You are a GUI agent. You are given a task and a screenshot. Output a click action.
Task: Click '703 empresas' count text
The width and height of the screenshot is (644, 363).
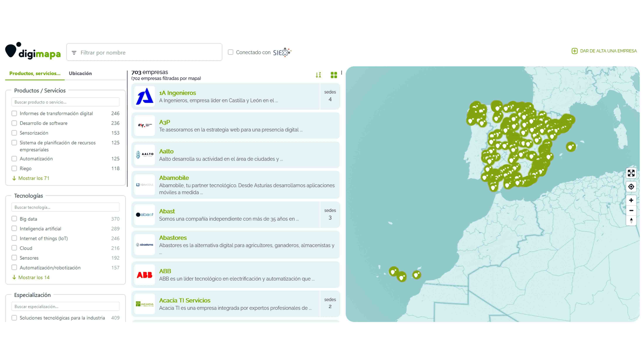150,72
